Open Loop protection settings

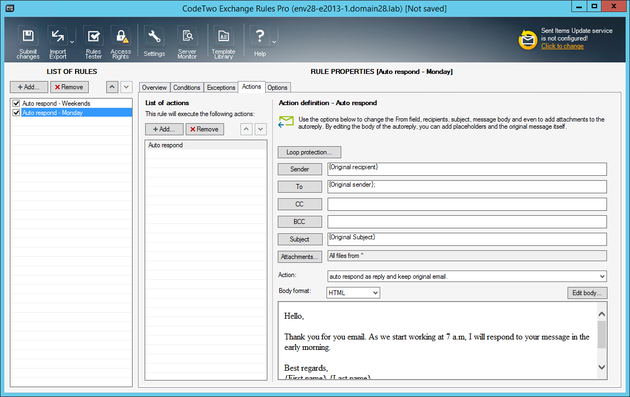point(309,152)
